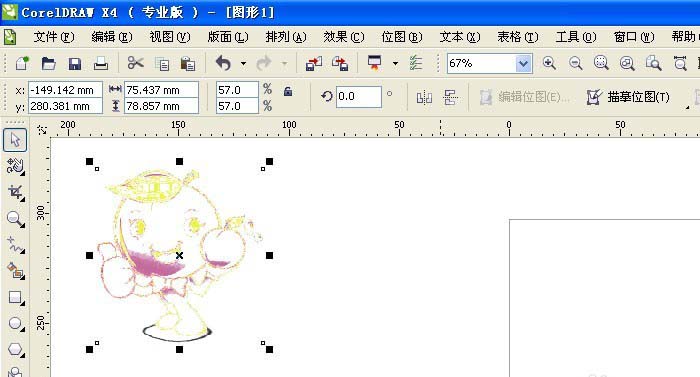
Task: Open the undo history dropdown arrow
Action: pos(243,63)
